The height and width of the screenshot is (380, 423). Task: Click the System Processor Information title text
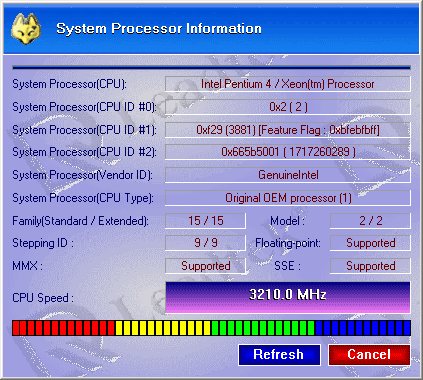tap(159, 29)
